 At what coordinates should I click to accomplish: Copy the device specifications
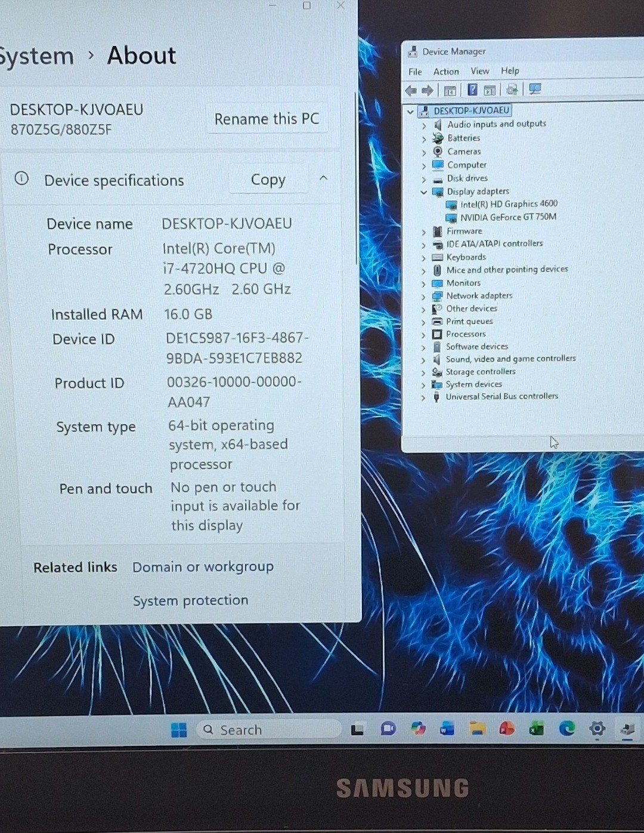coord(268,179)
